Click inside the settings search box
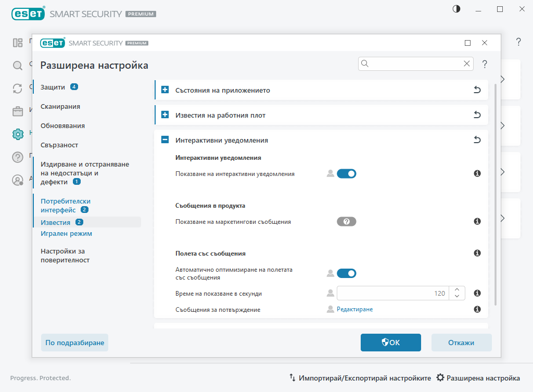The width and height of the screenshot is (533, 392). coord(411,64)
